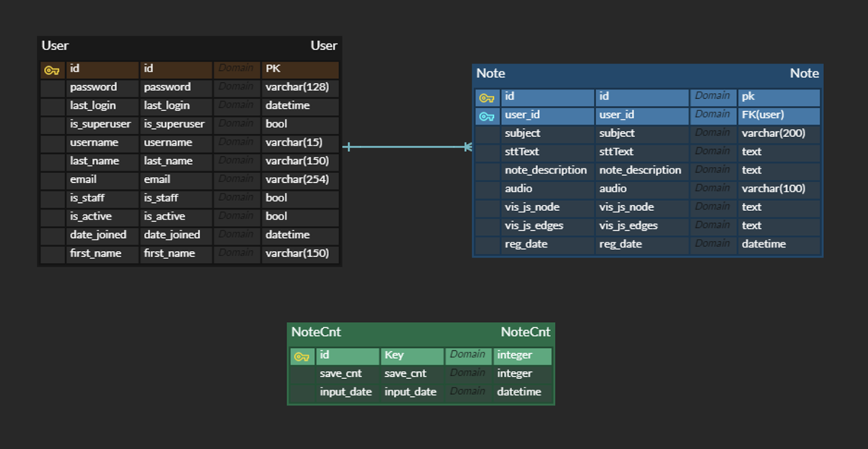Click the yellow key icon in Note id row
The image size is (868, 449).
487,98
